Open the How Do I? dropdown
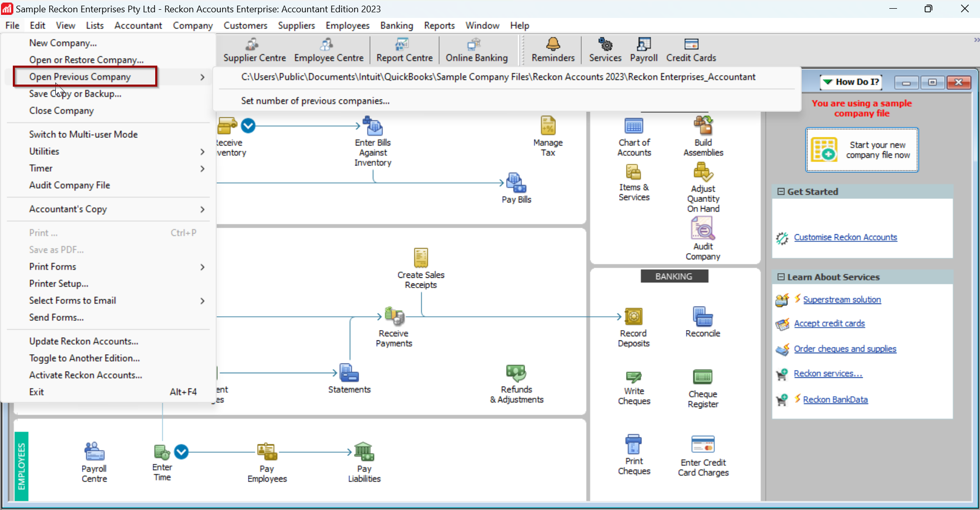 click(851, 82)
